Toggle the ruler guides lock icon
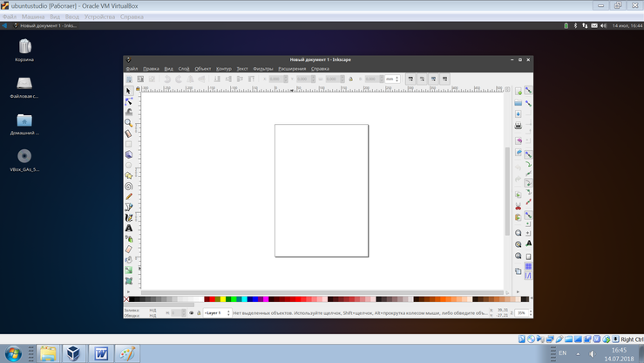 tap(138, 89)
